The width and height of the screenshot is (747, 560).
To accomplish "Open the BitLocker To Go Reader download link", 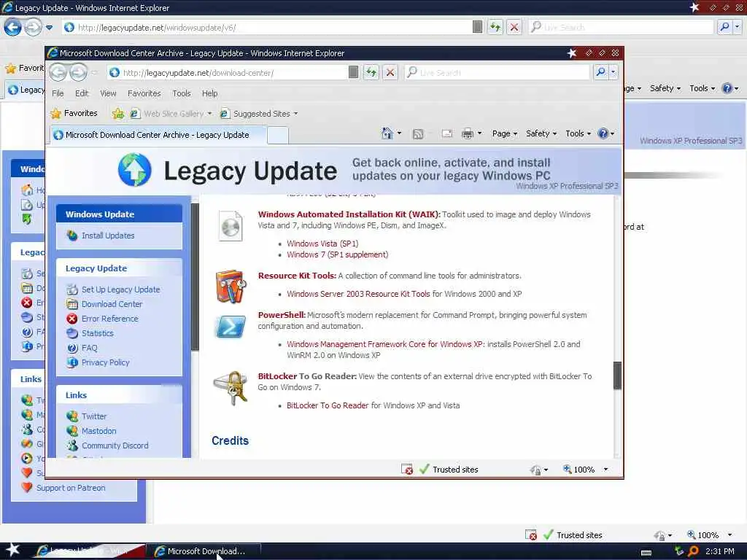I will click(x=328, y=405).
